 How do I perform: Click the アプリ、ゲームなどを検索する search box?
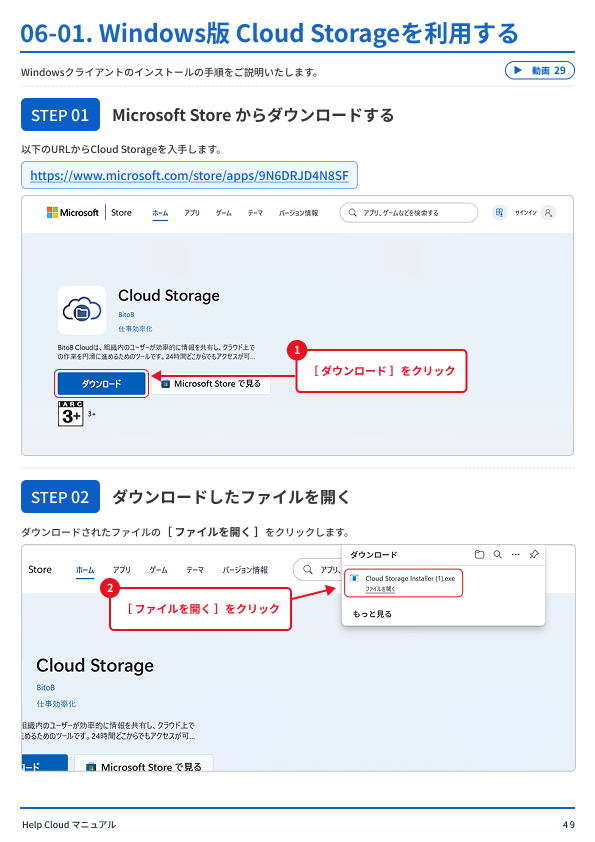(409, 213)
